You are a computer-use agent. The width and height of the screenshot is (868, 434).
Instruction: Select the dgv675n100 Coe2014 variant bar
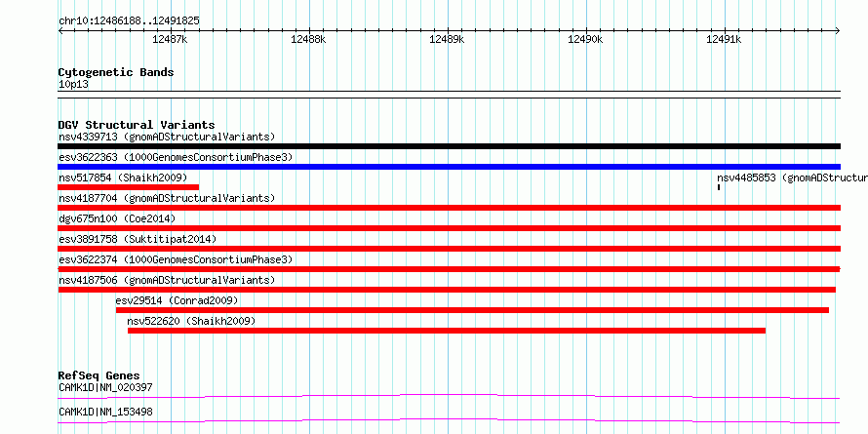tap(449, 228)
